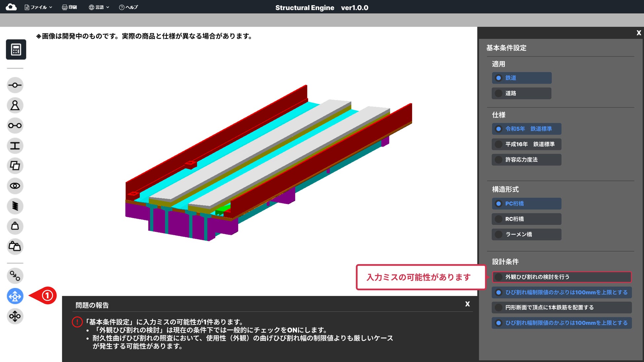Select the spring support icon
Image resolution: width=644 pixels, height=362 pixels.
coord(15,206)
